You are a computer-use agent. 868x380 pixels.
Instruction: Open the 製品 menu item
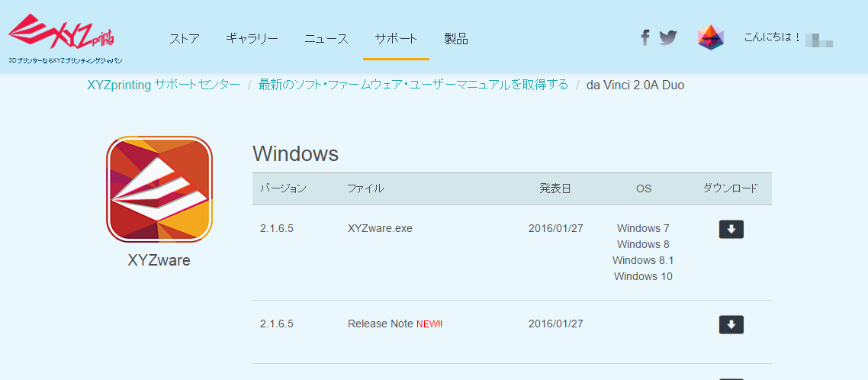pos(456,39)
